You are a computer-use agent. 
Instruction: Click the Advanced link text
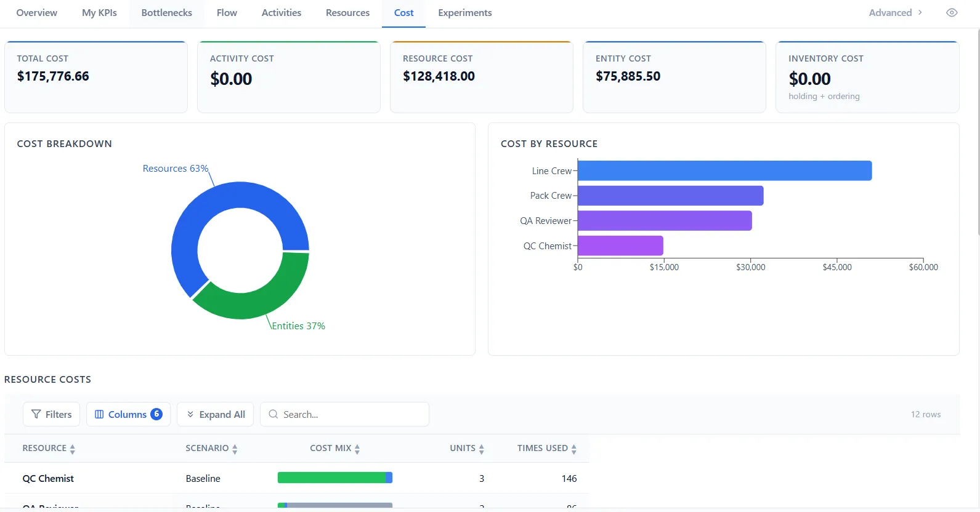pyautogui.click(x=890, y=13)
